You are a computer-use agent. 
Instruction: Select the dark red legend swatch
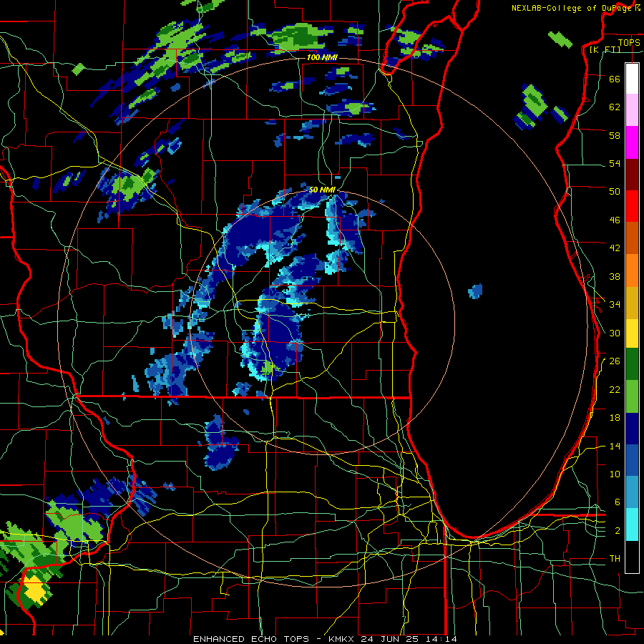[x=632, y=175]
